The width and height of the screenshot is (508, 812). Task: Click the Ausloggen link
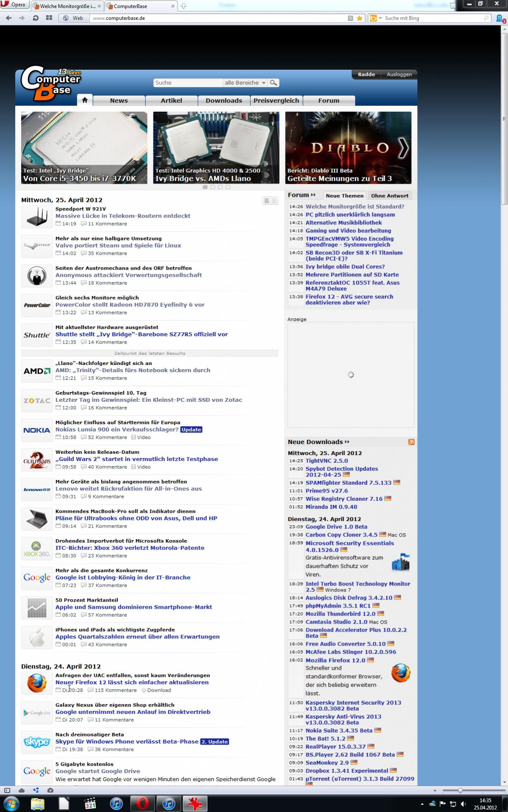(399, 74)
